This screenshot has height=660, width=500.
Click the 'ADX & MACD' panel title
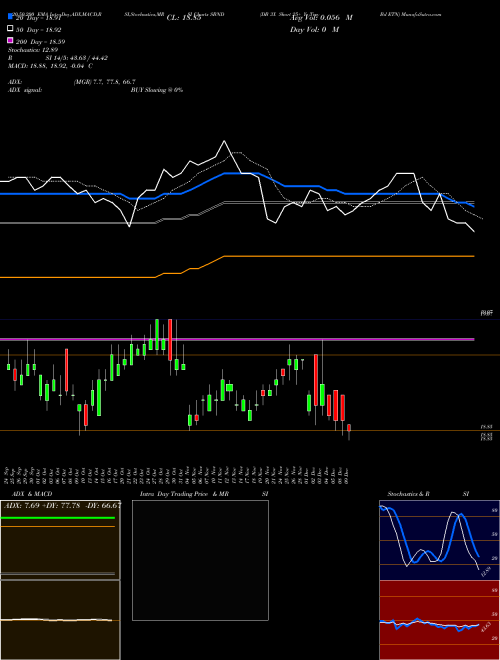(x=32, y=494)
